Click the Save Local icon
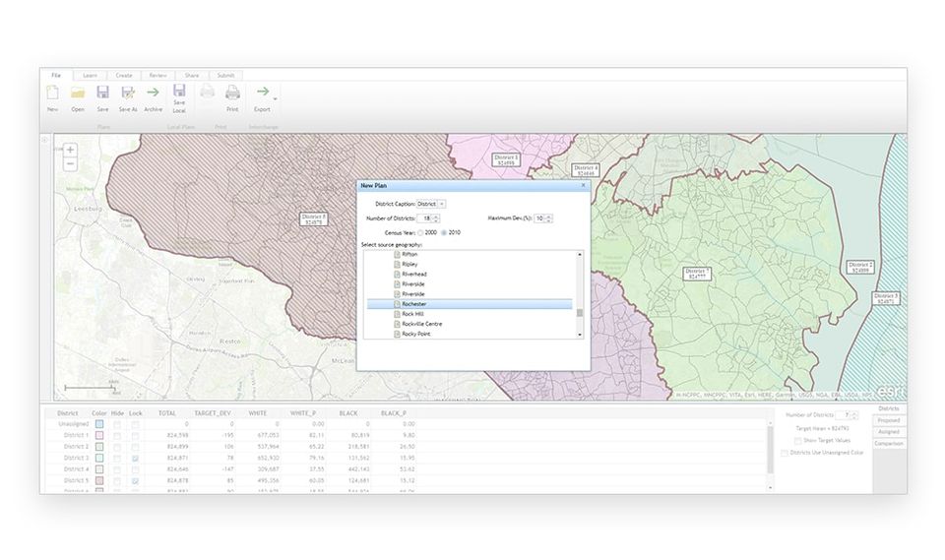The image size is (945, 560). [x=179, y=91]
